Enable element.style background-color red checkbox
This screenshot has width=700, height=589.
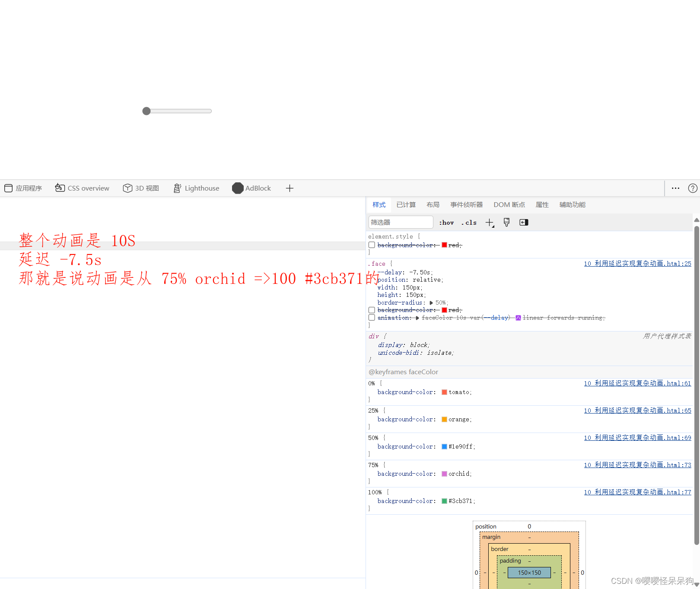click(x=372, y=245)
